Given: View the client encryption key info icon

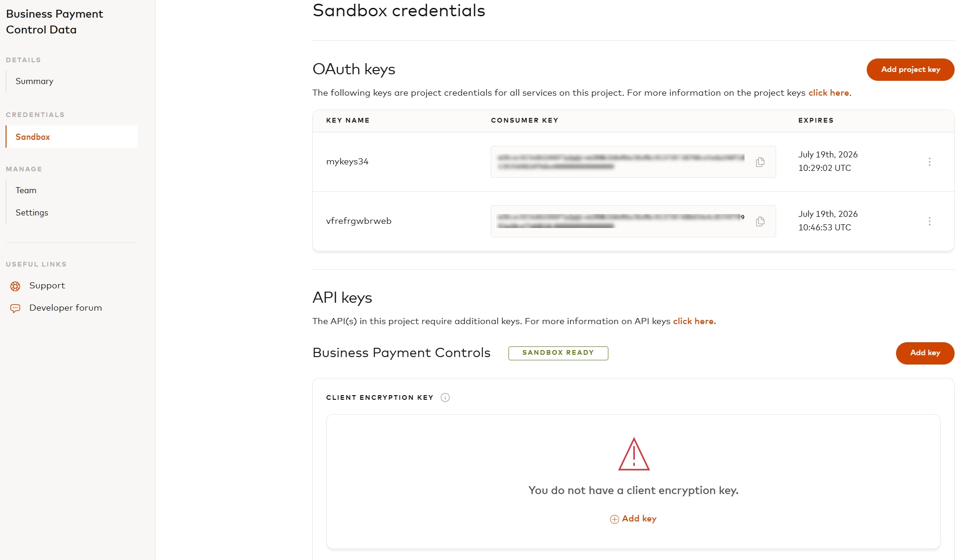Looking at the screenshot, I should click(445, 397).
